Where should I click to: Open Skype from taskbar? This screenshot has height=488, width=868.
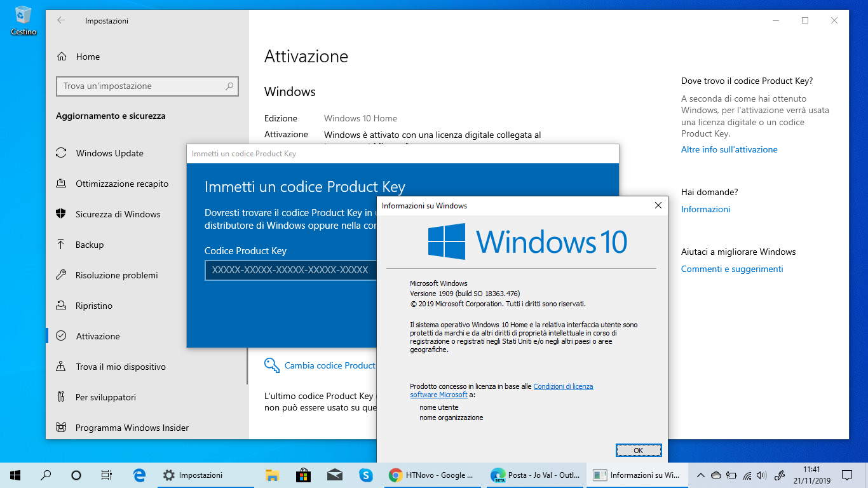tap(365, 475)
